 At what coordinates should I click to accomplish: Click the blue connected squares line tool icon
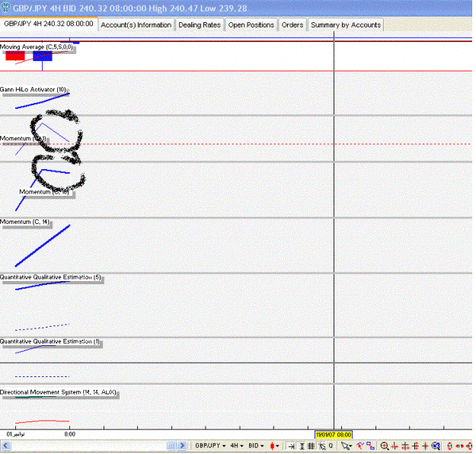click(370, 446)
